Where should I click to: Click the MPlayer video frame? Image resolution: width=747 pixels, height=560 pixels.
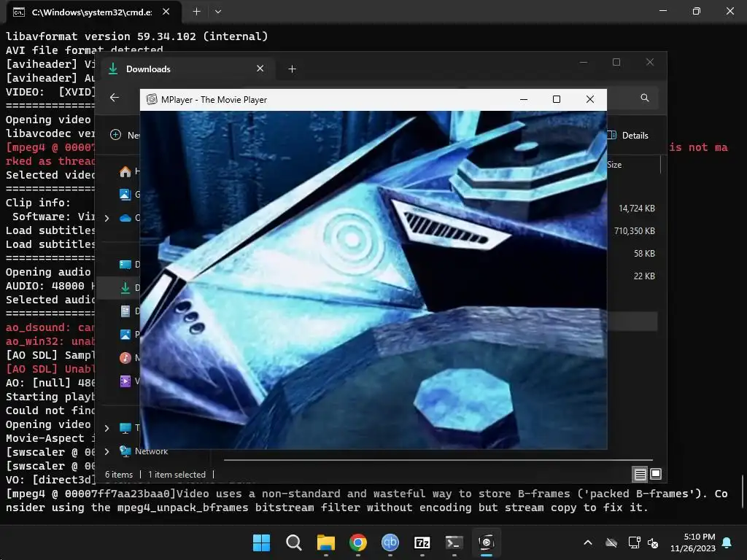click(373, 280)
